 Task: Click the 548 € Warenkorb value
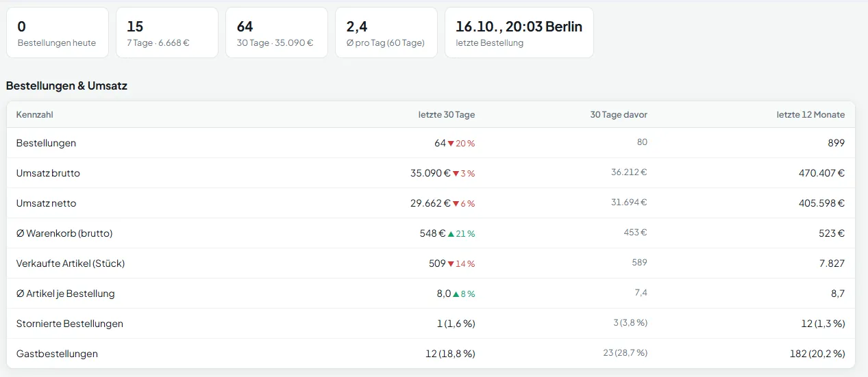[433, 233]
